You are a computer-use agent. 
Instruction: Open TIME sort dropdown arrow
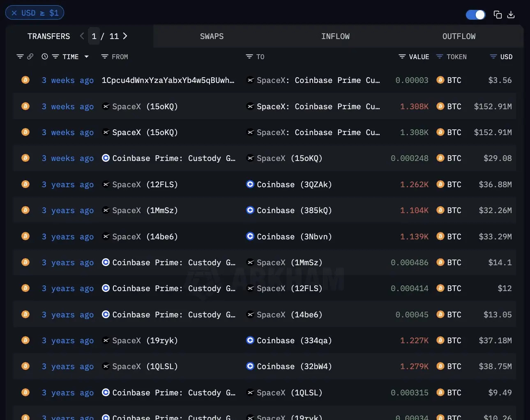(x=86, y=57)
